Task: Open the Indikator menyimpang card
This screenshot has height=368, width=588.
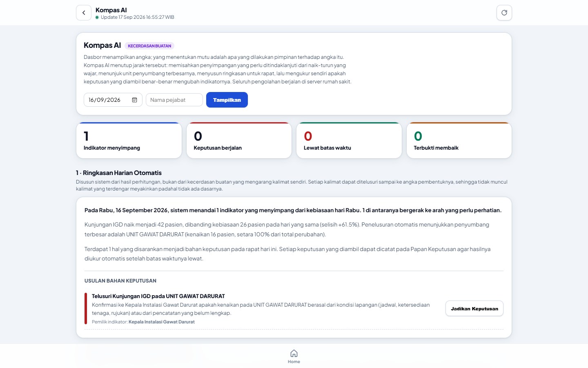Action: (x=129, y=140)
